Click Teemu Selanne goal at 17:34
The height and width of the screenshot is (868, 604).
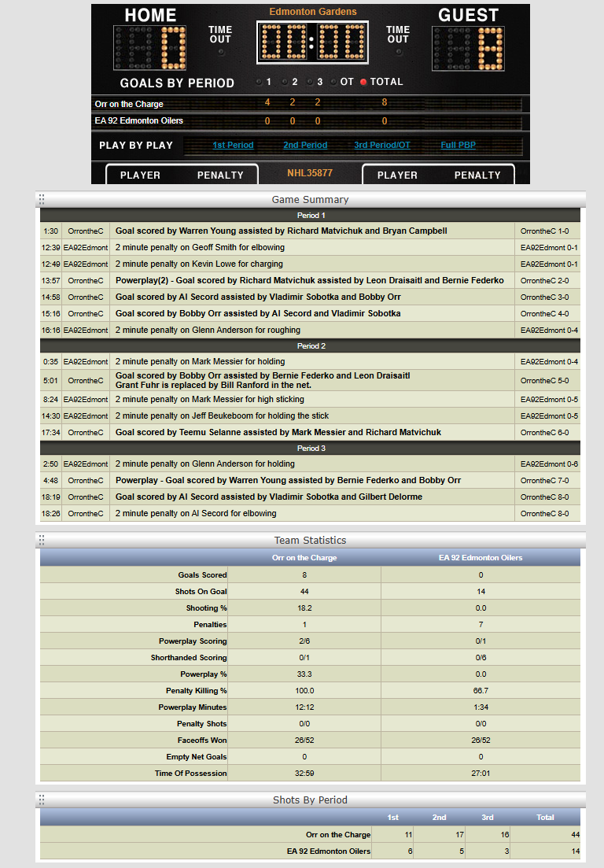point(311,432)
